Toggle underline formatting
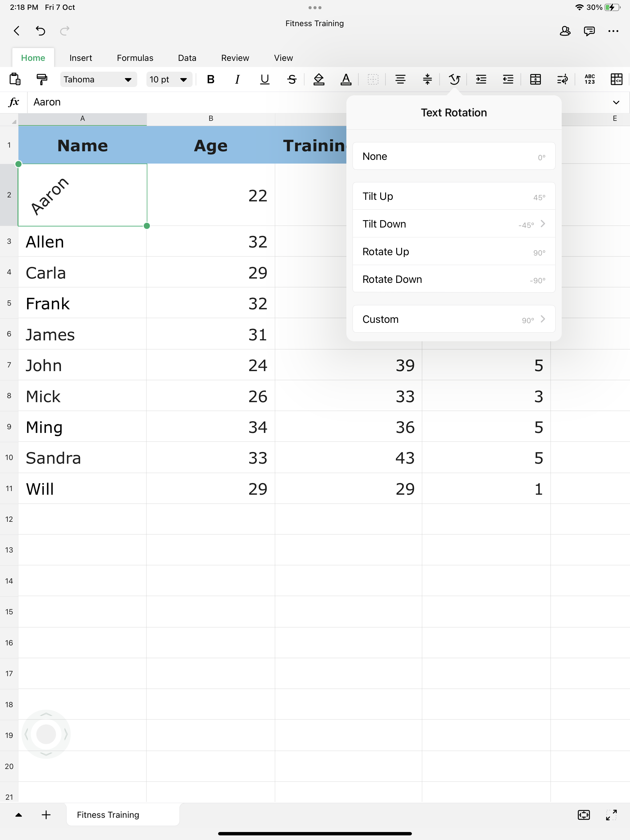 point(265,79)
